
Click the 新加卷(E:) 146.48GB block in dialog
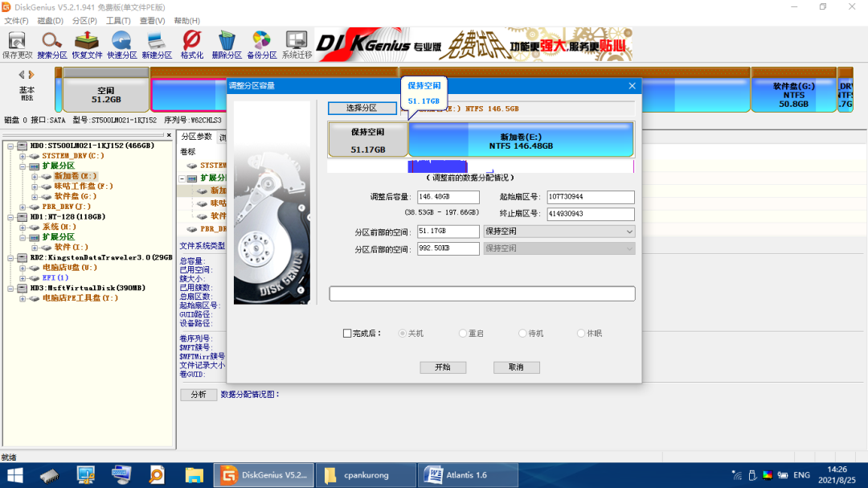pyautogui.click(x=521, y=140)
